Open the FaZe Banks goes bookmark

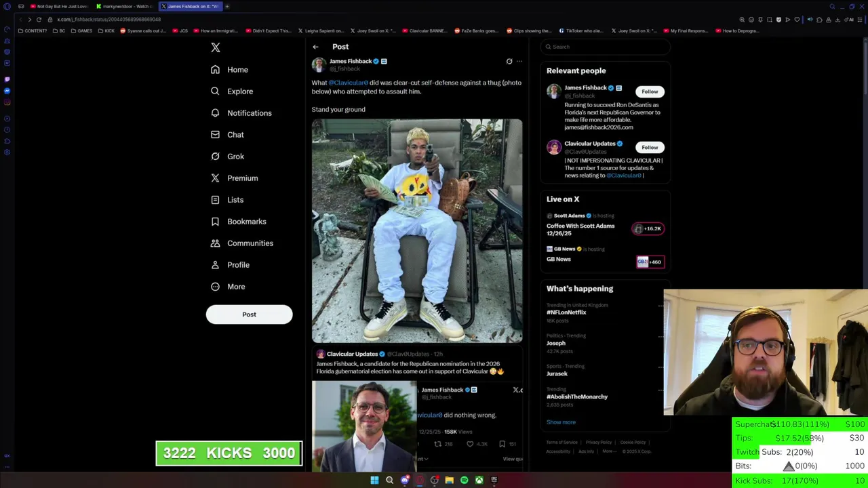tap(477, 31)
